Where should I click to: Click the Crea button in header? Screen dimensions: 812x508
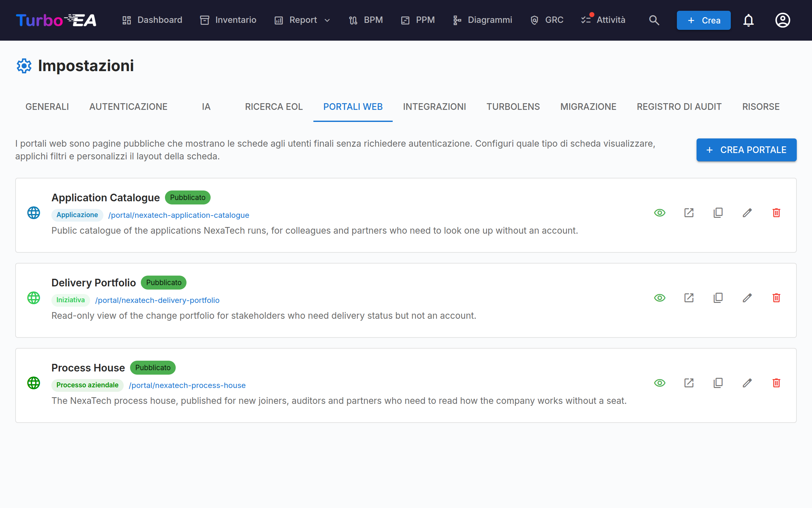704,20
